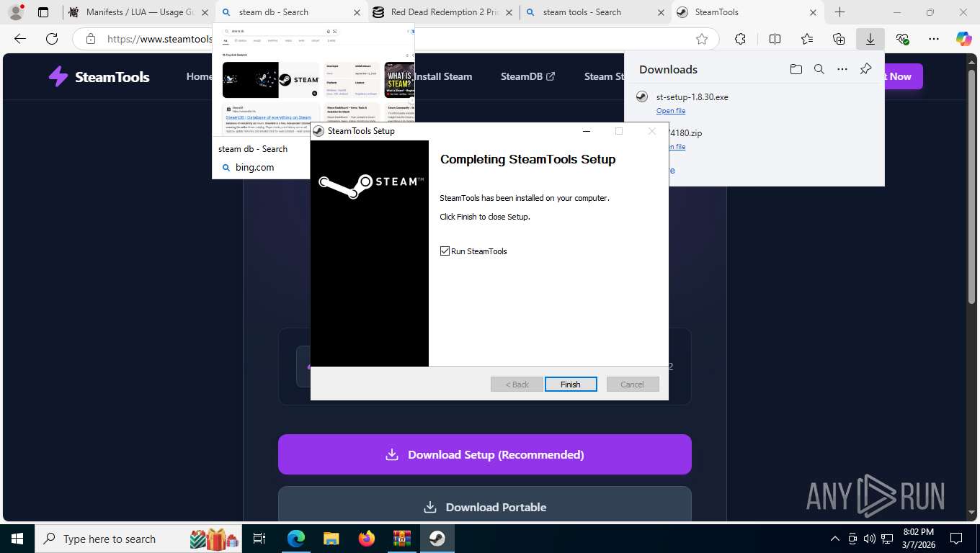The height and width of the screenshot is (553, 980).
Task: Open Edge Settings and more menu
Action: tap(934, 39)
